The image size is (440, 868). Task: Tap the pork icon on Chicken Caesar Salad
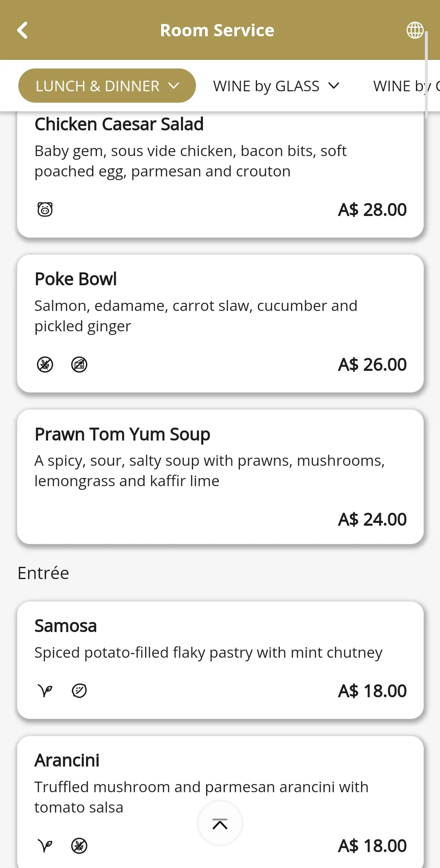coord(45,209)
